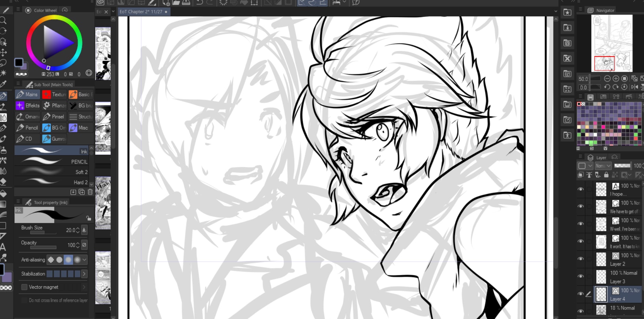Open the layer blending mode dropdown
The height and width of the screenshot is (319, 644).
pos(603,166)
